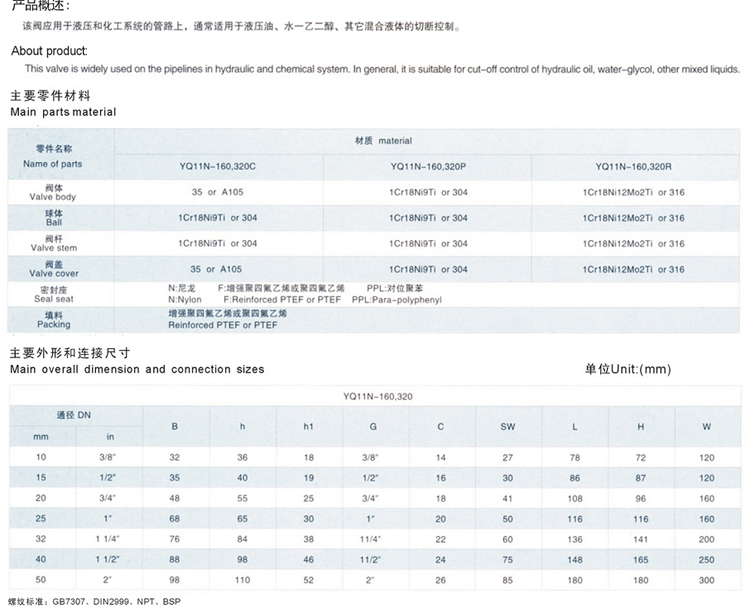
Task: Click the "About product:" heading
Action: 49,51
